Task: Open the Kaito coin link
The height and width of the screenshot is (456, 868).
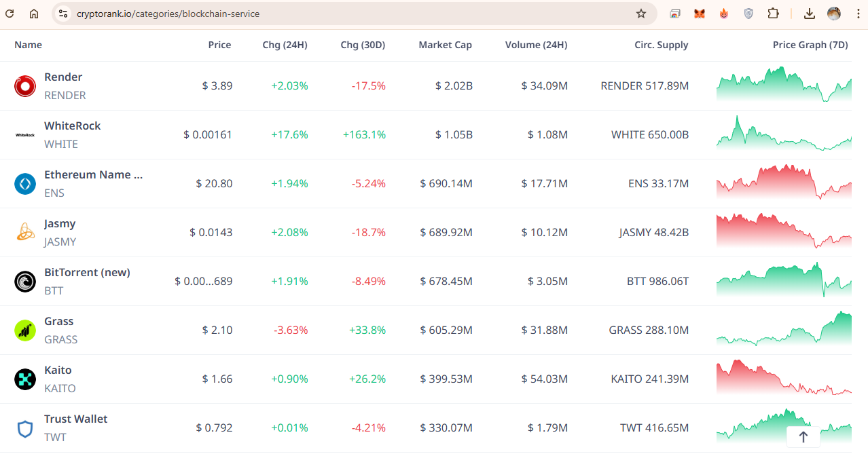Action: pyautogui.click(x=58, y=370)
